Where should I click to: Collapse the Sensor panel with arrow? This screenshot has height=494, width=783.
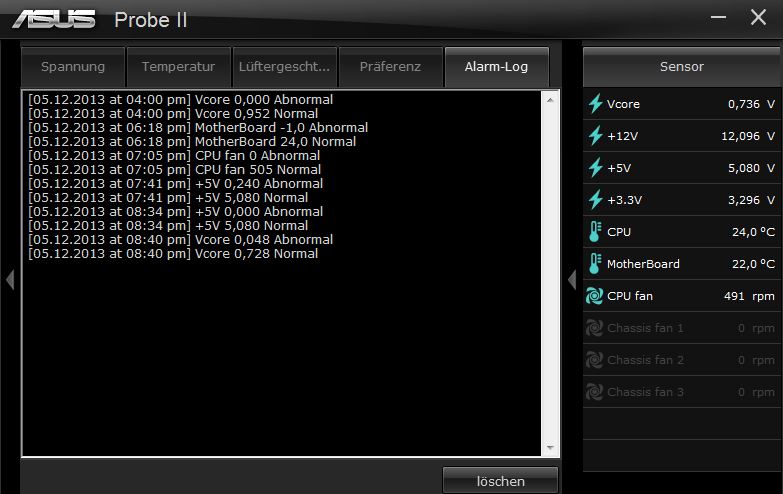click(x=572, y=279)
